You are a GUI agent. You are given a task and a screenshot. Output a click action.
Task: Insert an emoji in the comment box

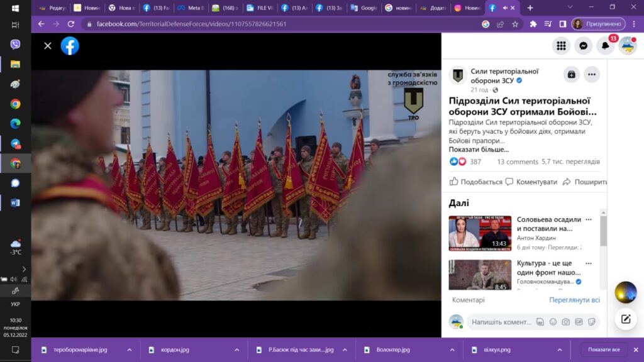point(553,322)
